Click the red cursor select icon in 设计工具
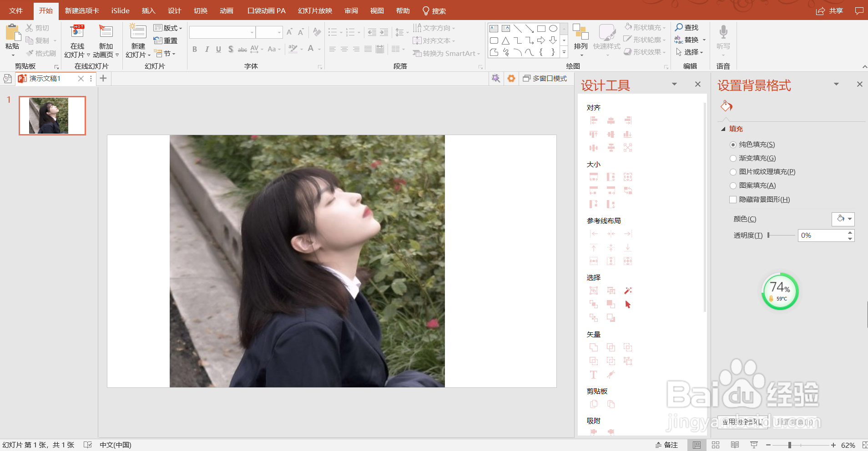 [628, 304]
